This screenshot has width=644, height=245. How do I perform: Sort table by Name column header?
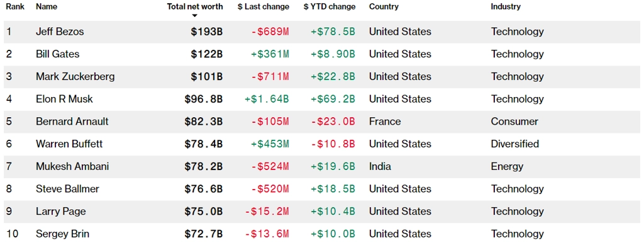coord(47,6)
